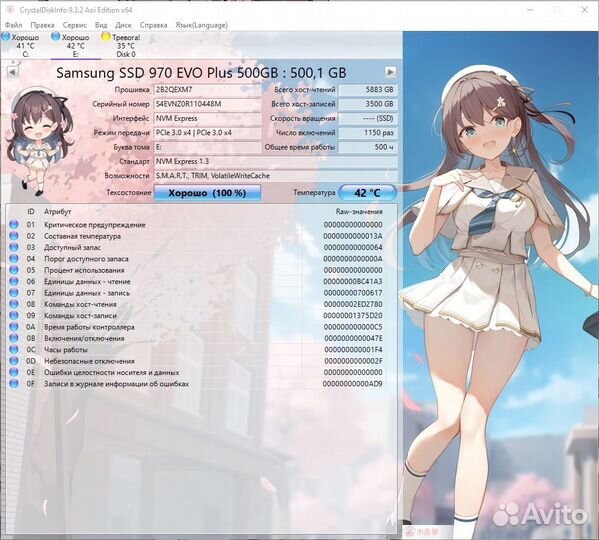Select raw value 00000000000AD9
599x540 pixels.
point(353,384)
